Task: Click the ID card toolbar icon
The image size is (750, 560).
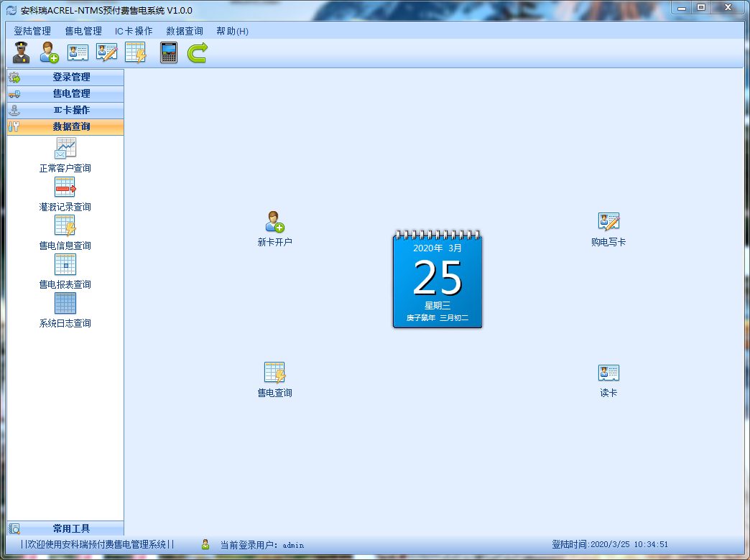Action: pos(78,52)
